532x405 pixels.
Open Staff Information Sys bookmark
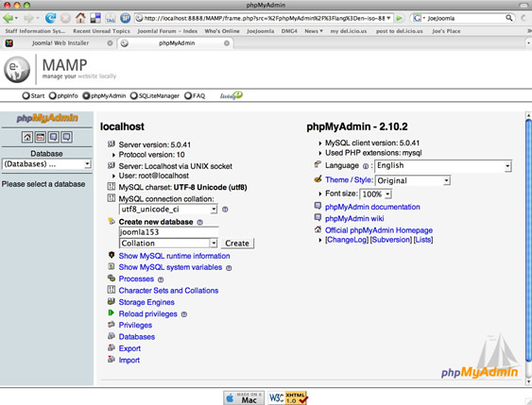(35, 31)
